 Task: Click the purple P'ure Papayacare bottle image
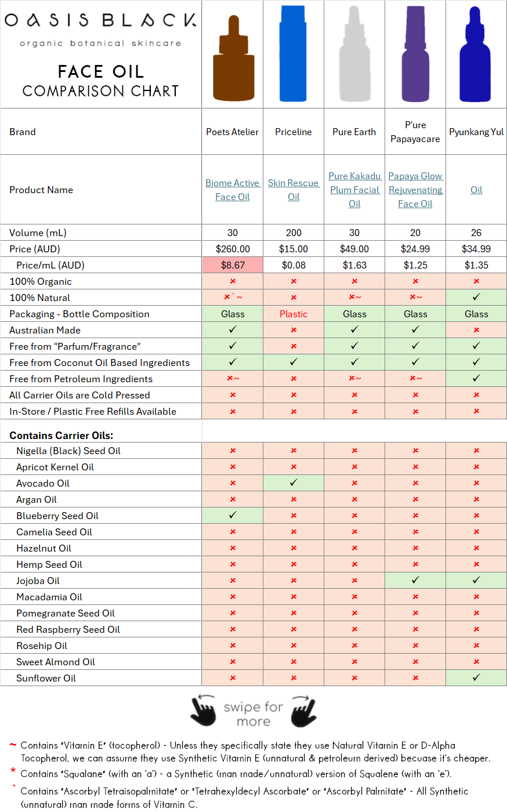(415, 54)
